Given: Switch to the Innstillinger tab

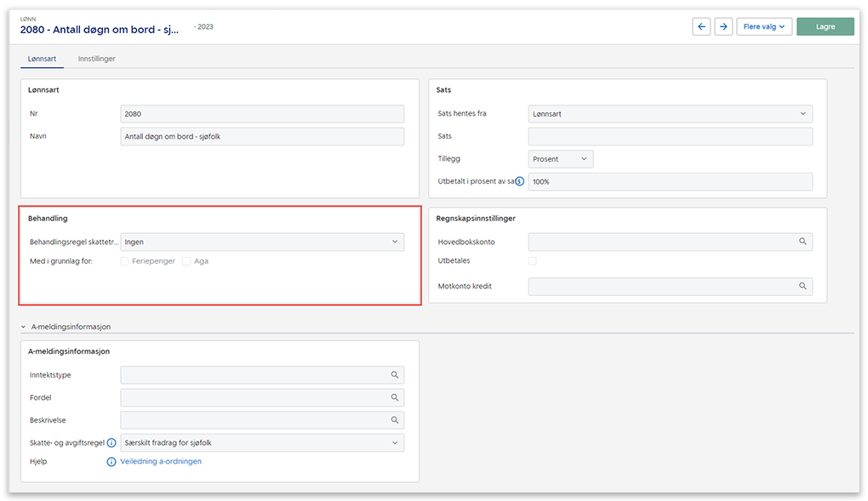Looking at the screenshot, I should pyautogui.click(x=96, y=59).
